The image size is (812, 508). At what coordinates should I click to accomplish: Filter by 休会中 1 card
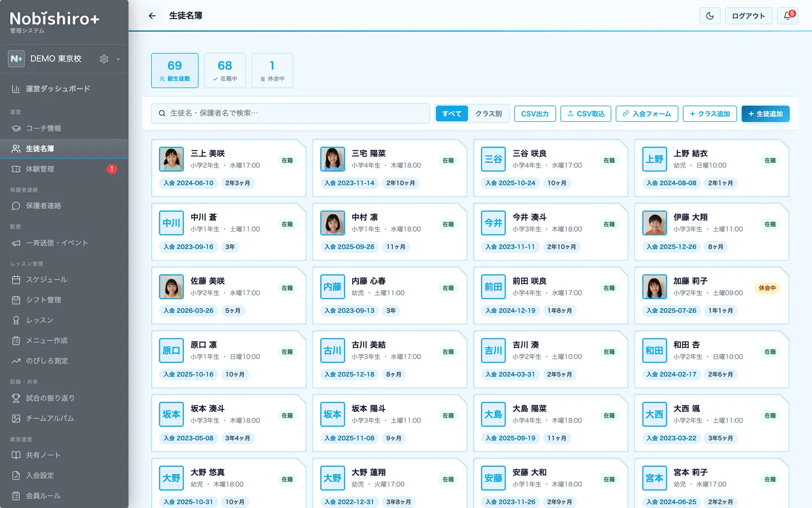[x=272, y=71]
